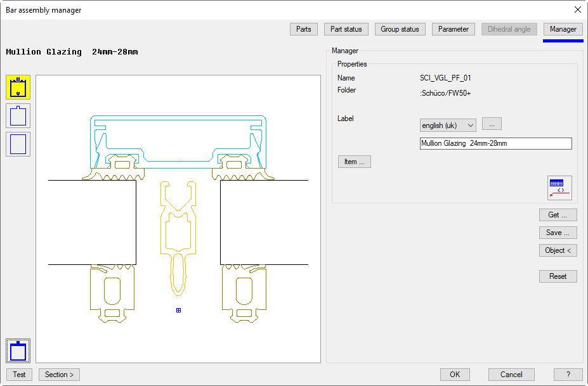
Task: Click the blue insertion point marker in preview
Action: [179, 310]
